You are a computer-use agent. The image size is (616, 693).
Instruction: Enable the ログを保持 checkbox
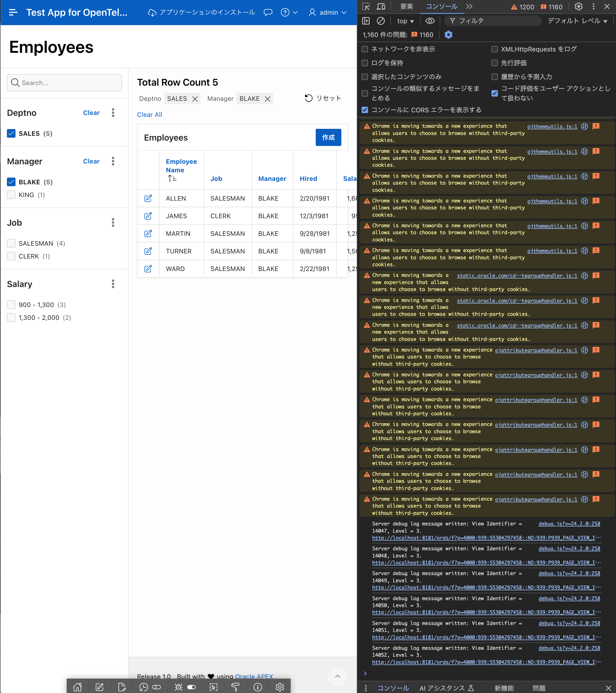365,63
